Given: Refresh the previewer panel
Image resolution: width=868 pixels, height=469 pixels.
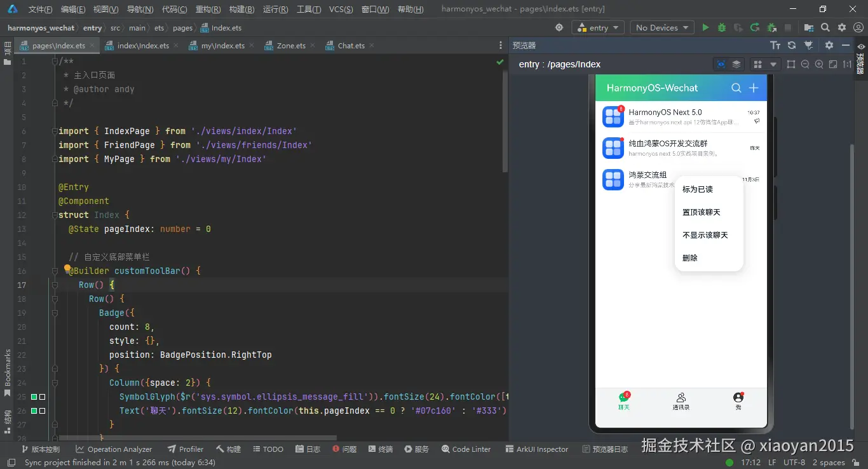Looking at the screenshot, I should (x=792, y=45).
